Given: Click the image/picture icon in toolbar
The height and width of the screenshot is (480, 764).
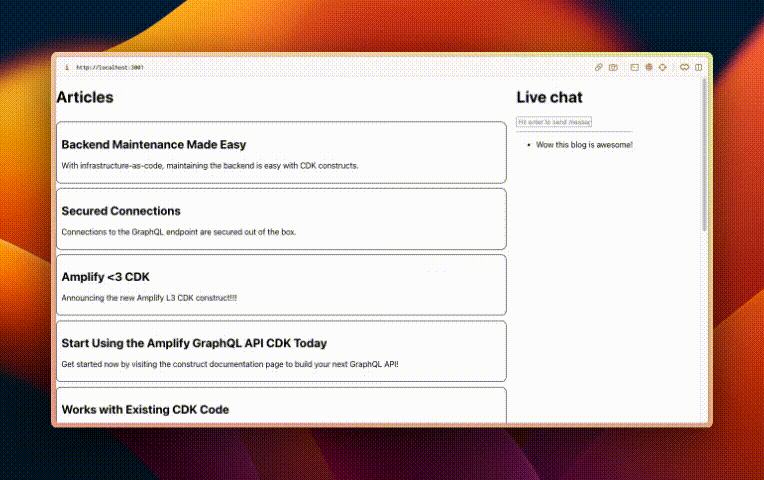Looking at the screenshot, I should pyautogui.click(x=634, y=67).
